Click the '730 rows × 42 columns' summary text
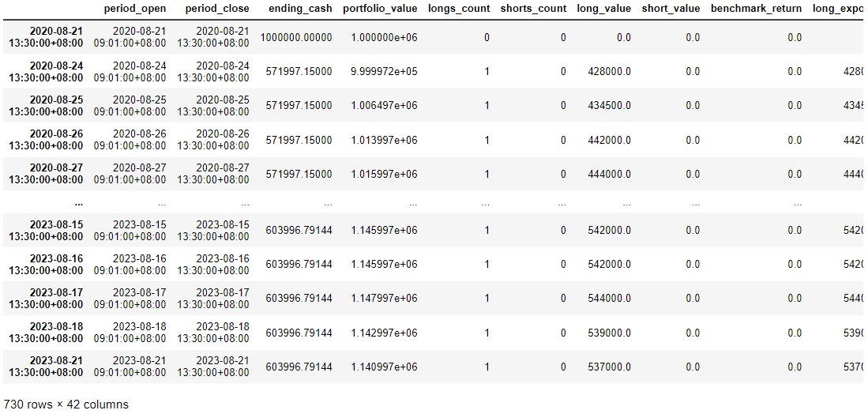Viewport: 868px width, 414px height. (66, 405)
